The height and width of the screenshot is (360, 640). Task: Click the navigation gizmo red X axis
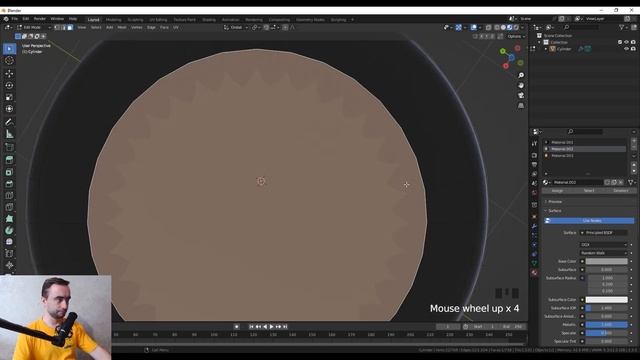coord(506,66)
